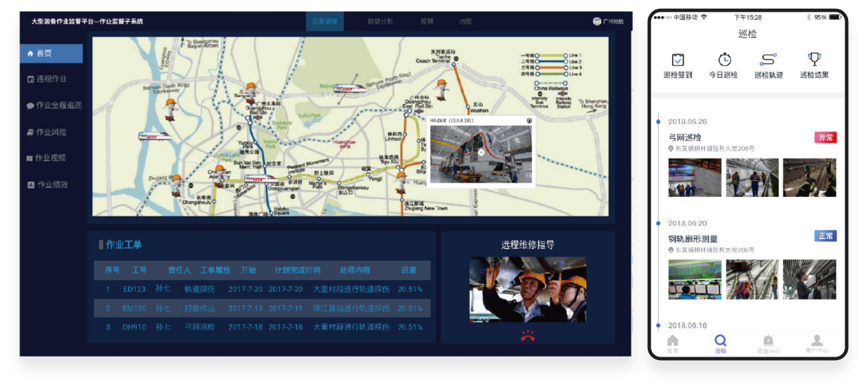Select the 应急调度 top tab
868x391 pixels.
tap(325, 21)
